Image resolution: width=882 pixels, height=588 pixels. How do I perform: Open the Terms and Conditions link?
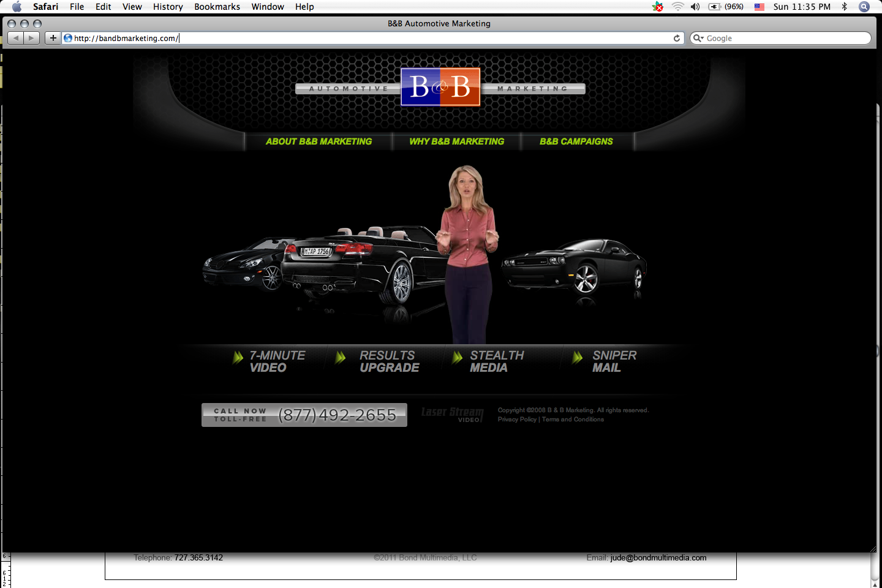pyautogui.click(x=573, y=420)
